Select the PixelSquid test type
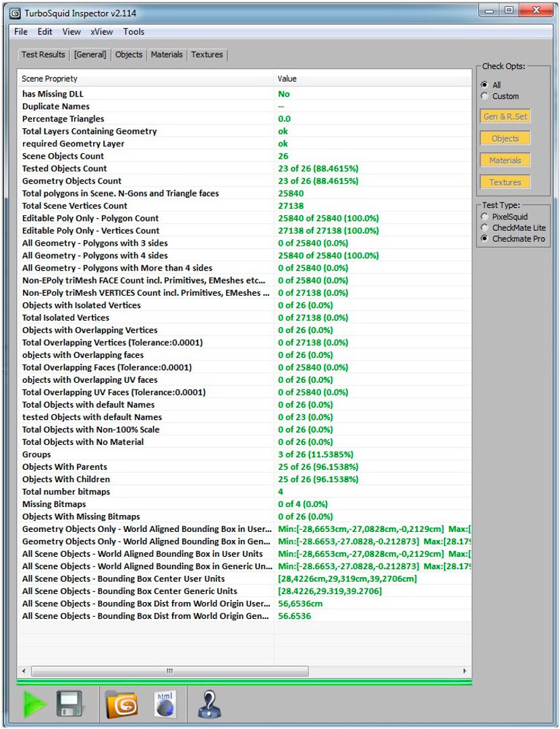 (x=484, y=217)
